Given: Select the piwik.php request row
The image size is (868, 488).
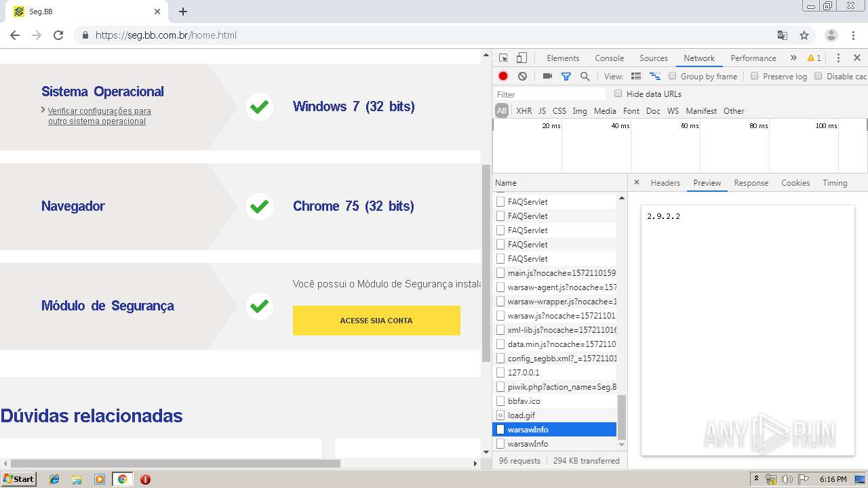Looking at the screenshot, I should point(555,387).
